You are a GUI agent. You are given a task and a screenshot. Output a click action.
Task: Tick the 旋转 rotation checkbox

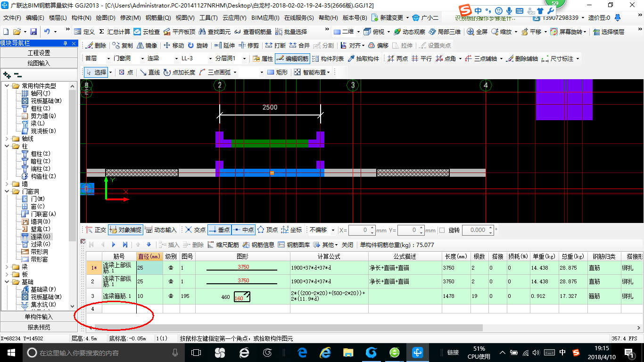[x=442, y=230]
